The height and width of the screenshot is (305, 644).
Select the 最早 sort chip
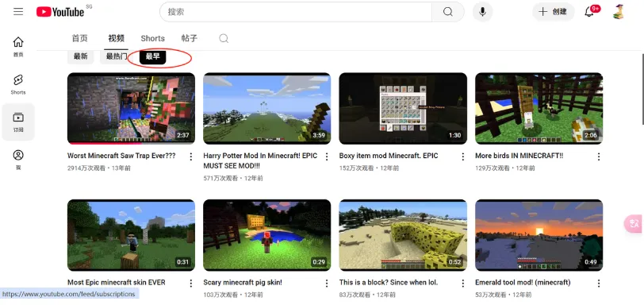click(152, 56)
